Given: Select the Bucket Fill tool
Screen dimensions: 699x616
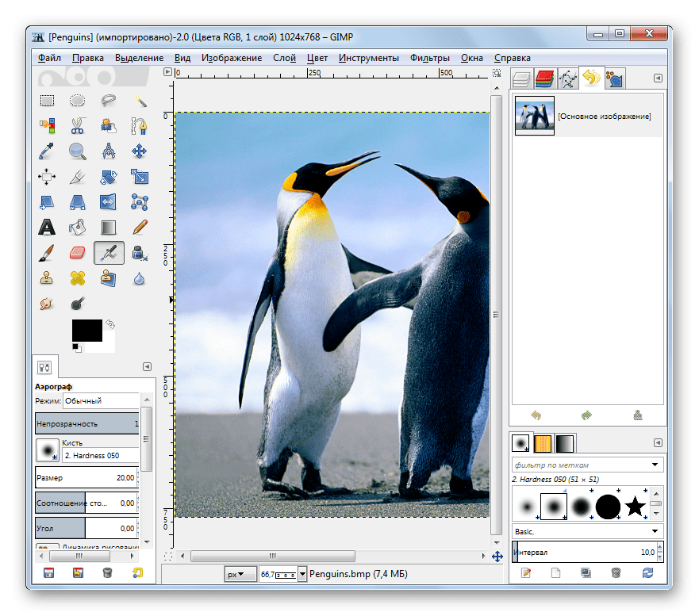Looking at the screenshot, I should [x=77, y=228].
